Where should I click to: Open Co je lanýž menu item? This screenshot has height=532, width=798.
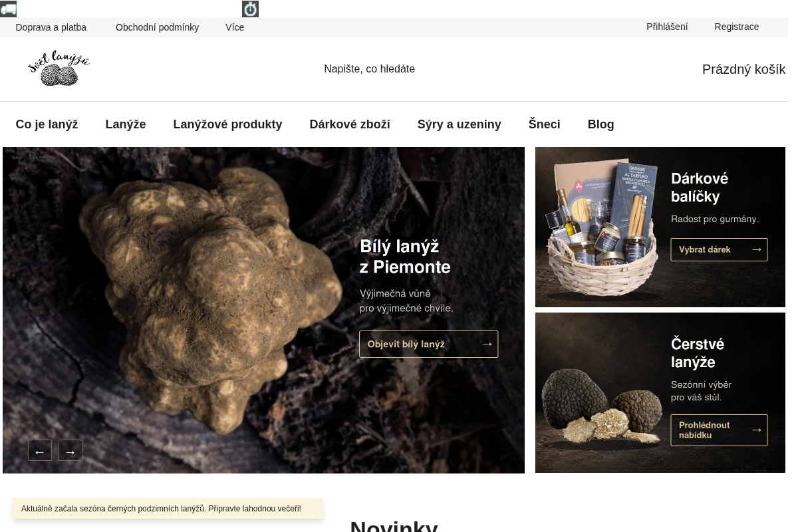pos(47,124)
